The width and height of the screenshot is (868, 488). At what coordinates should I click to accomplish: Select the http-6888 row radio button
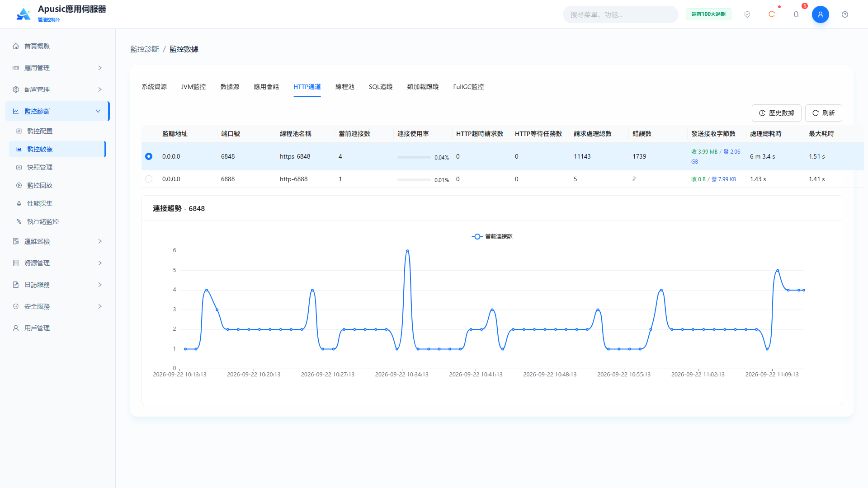coord(149,179)
